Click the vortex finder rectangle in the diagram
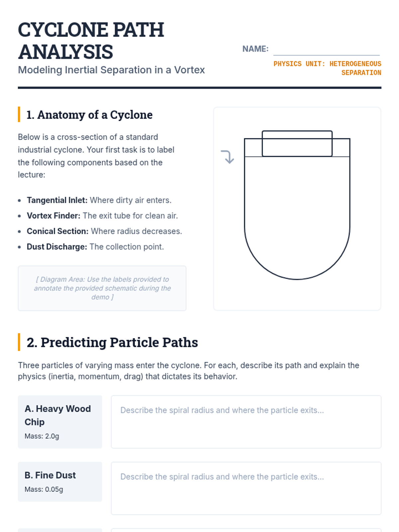399x532 pixels. (x=297, y=144)
